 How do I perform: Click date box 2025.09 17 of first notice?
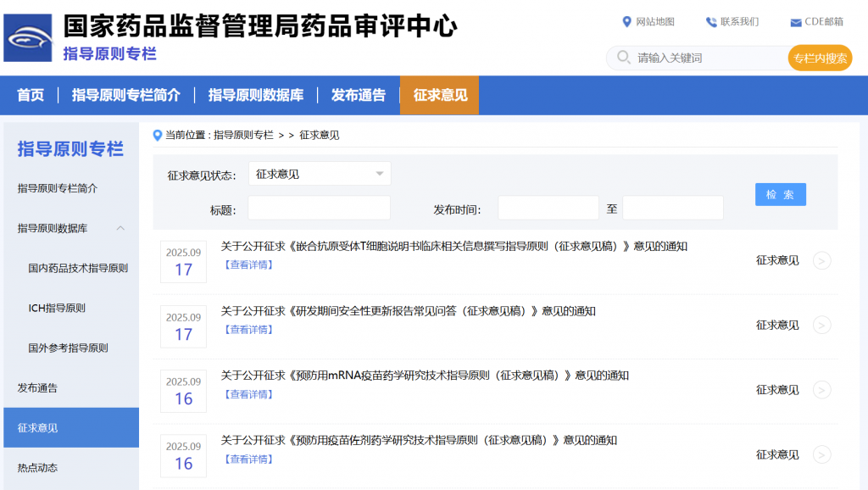[183, 261]
